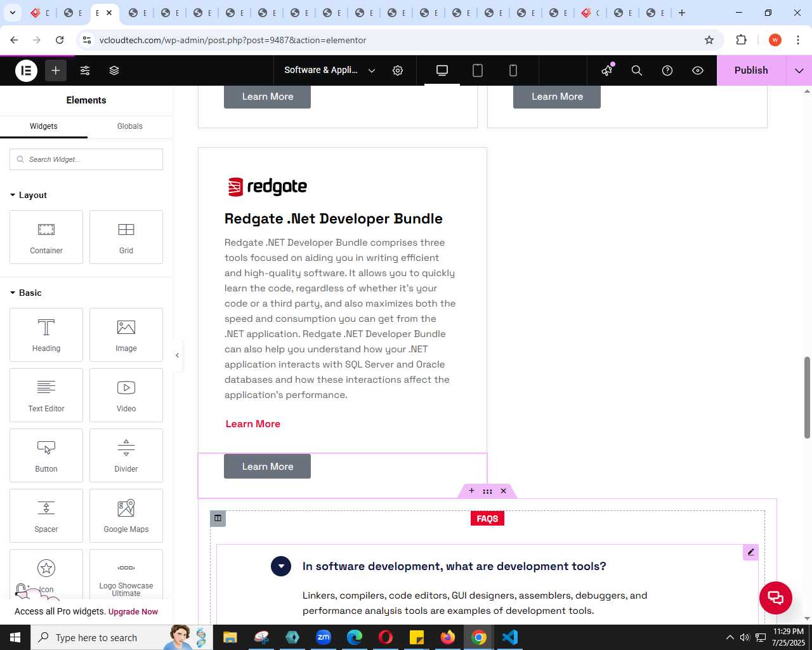Screen dimensions: 812x650
Task: Select the Text Editor widget
Action: point(46,395)
